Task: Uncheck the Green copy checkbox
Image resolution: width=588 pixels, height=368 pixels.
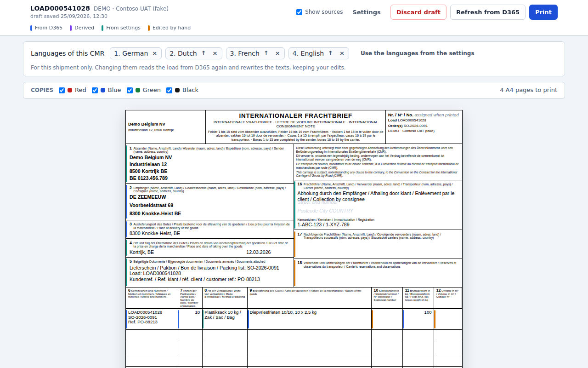Action: [x=130, y=90]
